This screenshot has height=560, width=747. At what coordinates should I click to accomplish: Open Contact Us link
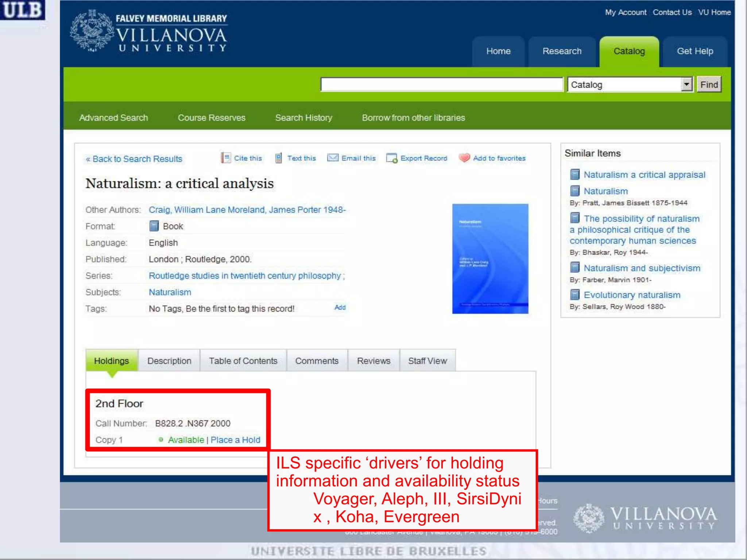672,12
